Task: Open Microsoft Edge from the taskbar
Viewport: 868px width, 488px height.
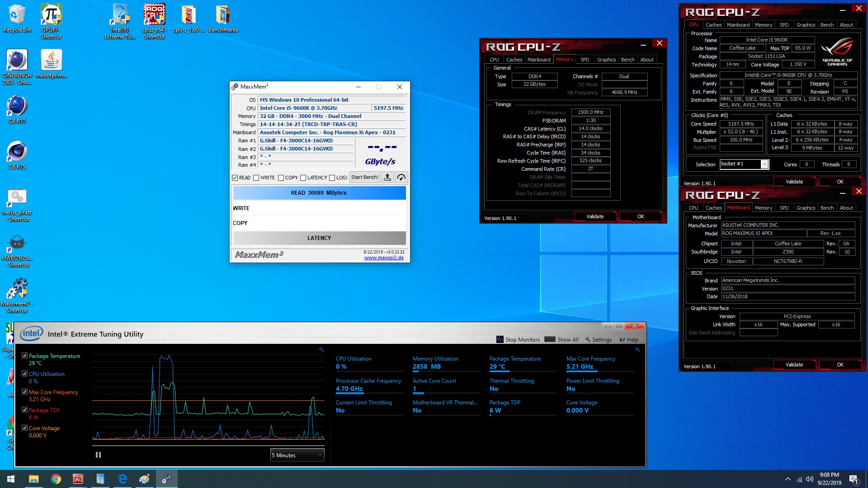Action: (123, 479)
